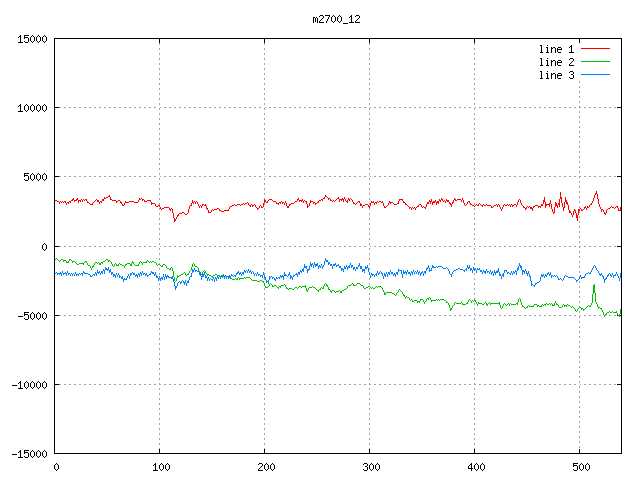Click the x-axis label 300
Viewport: 640px width, 480px height.
[x=371, y=467]
